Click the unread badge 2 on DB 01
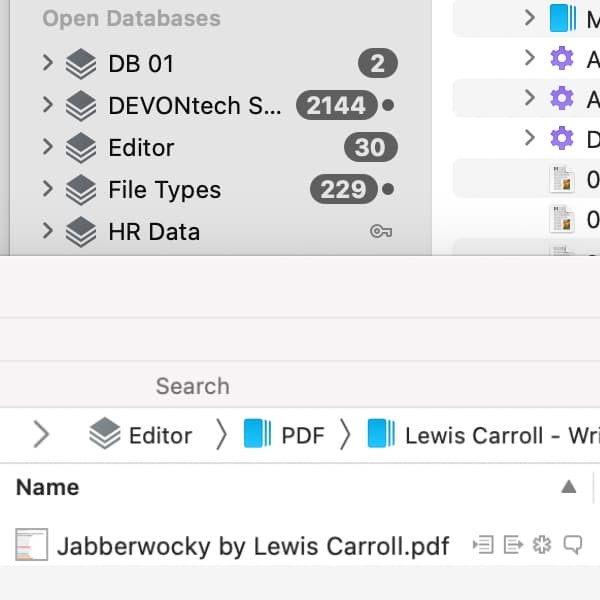The image size is (600, 600). [378, 63]
